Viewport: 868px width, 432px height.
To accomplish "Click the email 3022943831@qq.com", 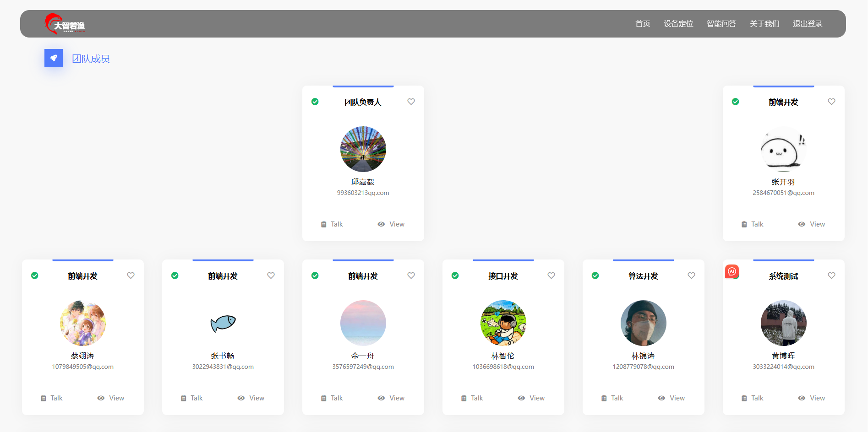I will (x=223, y=367).
